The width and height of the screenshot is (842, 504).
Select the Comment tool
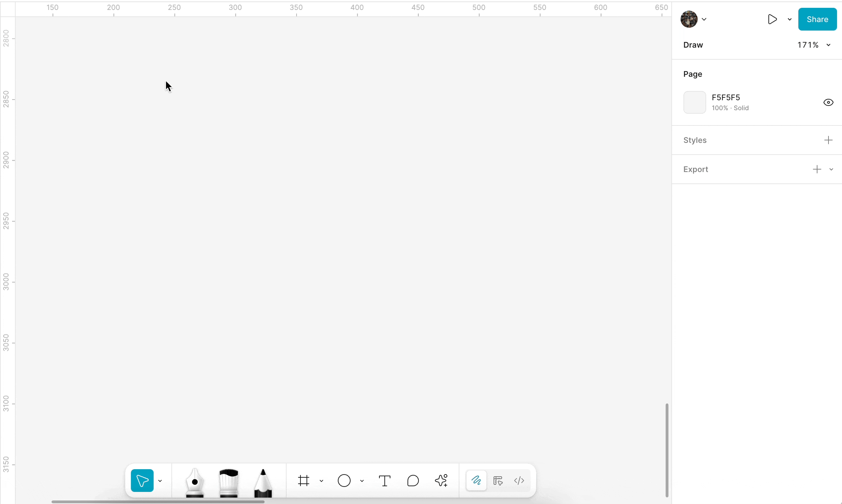413,481
